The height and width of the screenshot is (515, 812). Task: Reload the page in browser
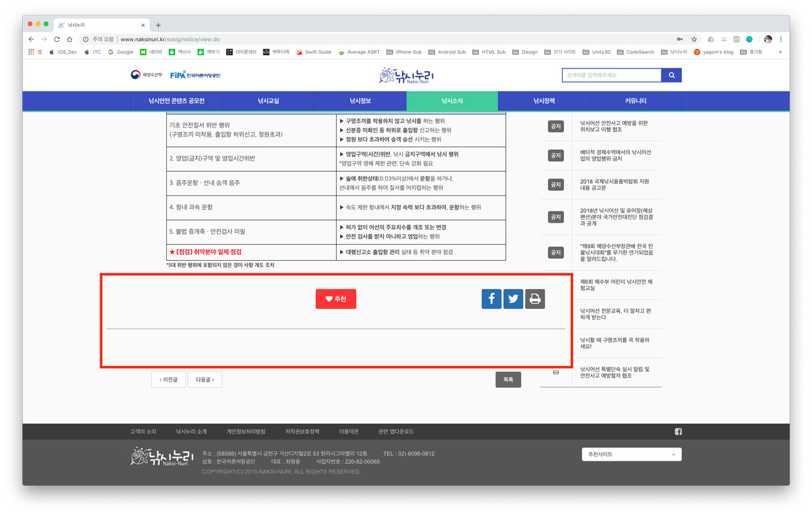(x=56, y=39)
